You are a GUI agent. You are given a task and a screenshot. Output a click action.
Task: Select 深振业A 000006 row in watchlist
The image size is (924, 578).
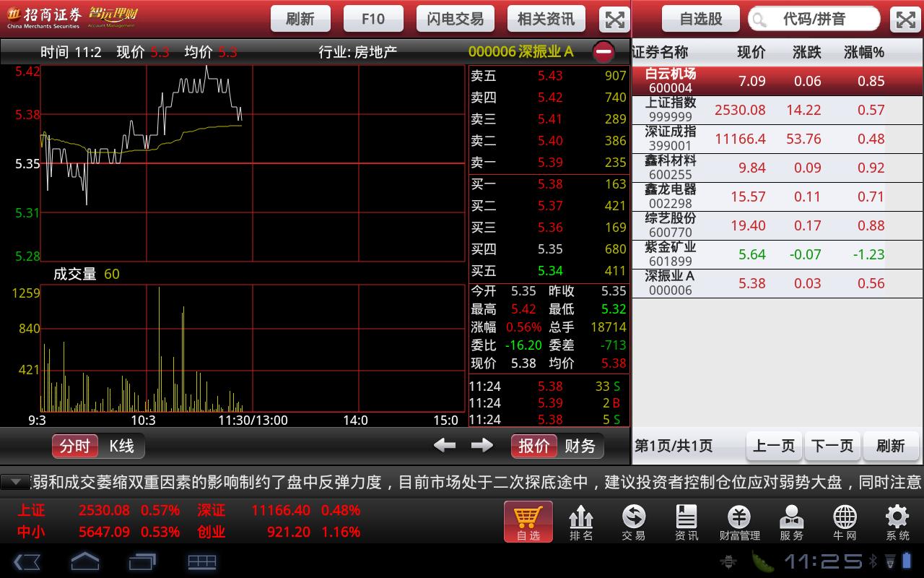click(x=777, y=283)
